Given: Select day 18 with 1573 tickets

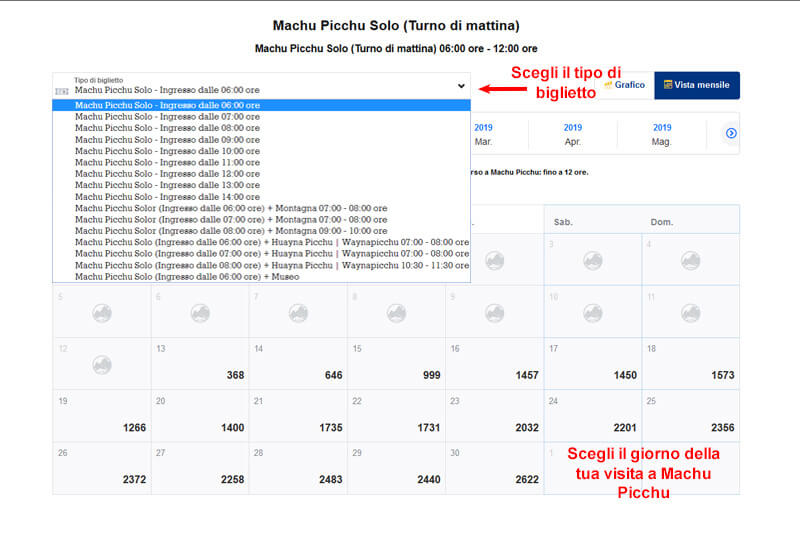Looking at the screenshot, I should click(691, 364).
